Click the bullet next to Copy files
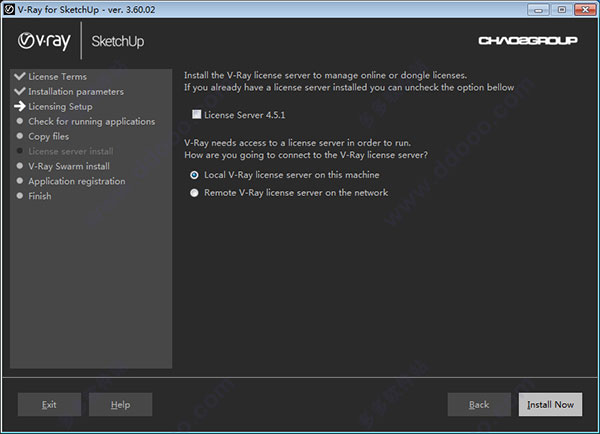 point(20,136)
